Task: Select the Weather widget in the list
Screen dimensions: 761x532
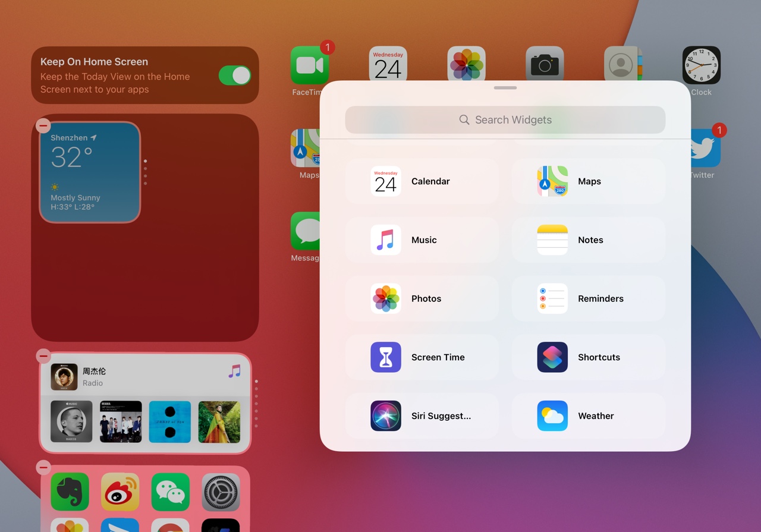Action: click(588, 416)
